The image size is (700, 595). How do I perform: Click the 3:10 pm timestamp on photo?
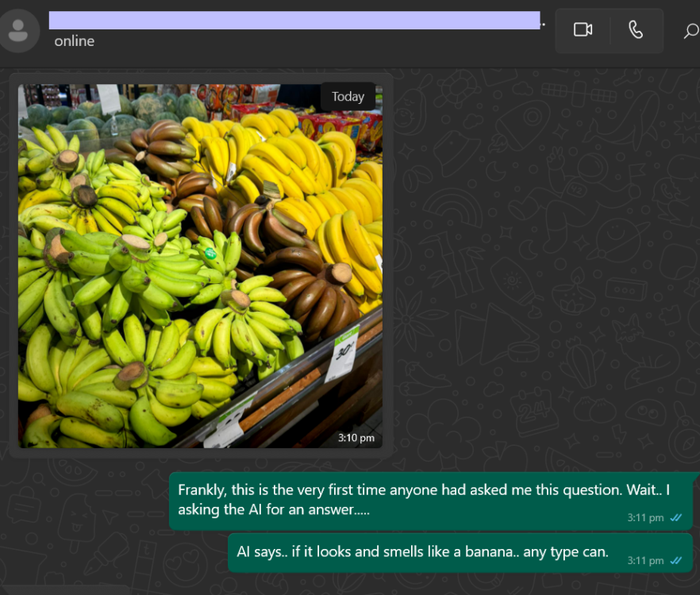pos(356,438)
